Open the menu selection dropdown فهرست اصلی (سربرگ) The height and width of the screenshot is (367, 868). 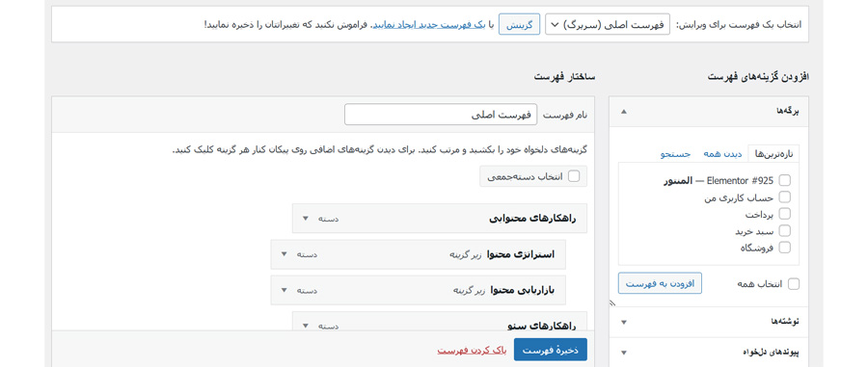pos(608,24)
